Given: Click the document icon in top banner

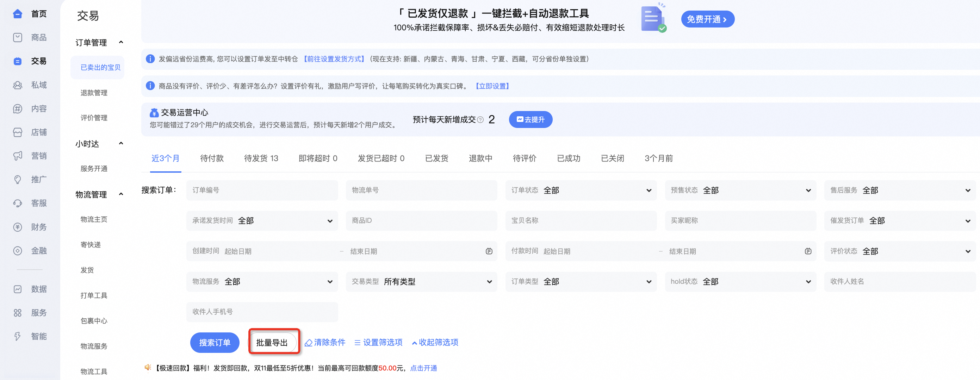Looking at the screenshot, I should click(x=653, y=19).
